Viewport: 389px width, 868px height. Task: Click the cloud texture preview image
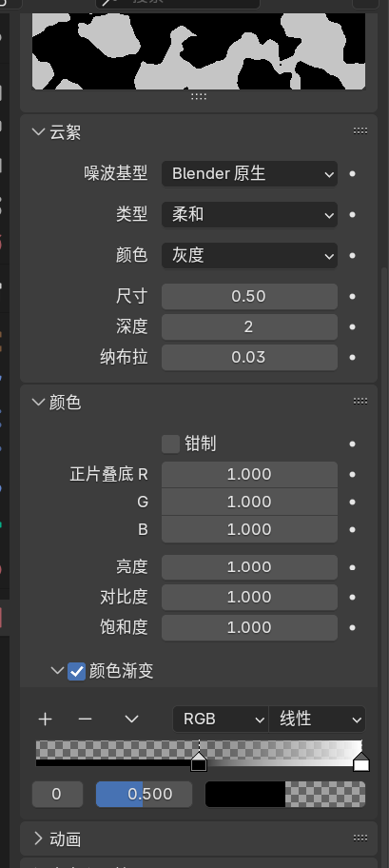[199, 51]
